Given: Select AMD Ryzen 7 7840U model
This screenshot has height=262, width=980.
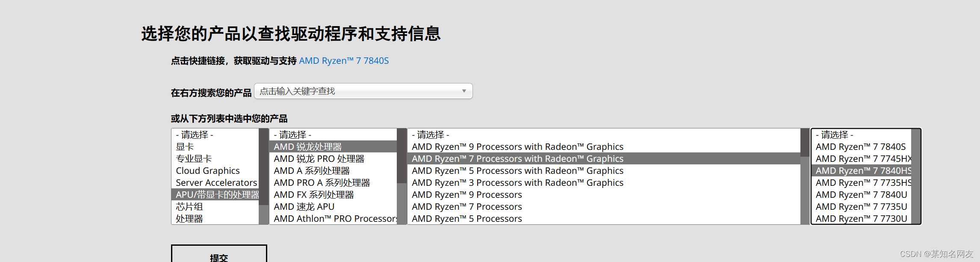Looking at the screenshot, I should tap(862, 195).
